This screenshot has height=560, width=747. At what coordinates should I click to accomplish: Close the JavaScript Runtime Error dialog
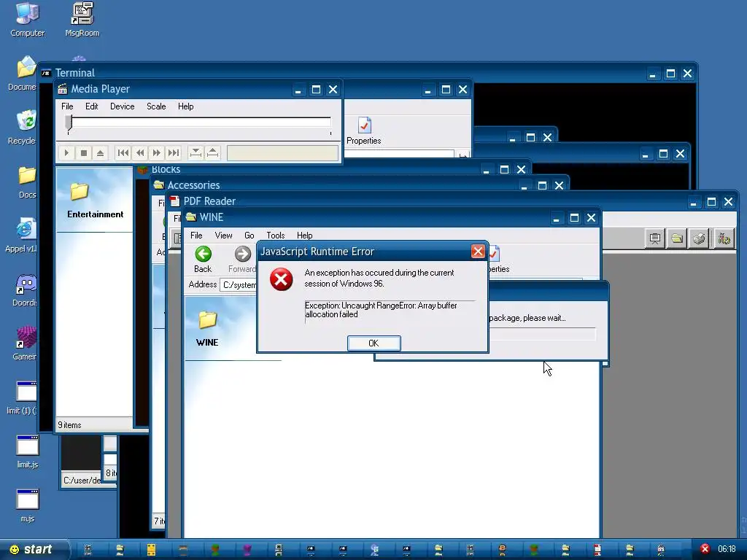pos(478,252)
